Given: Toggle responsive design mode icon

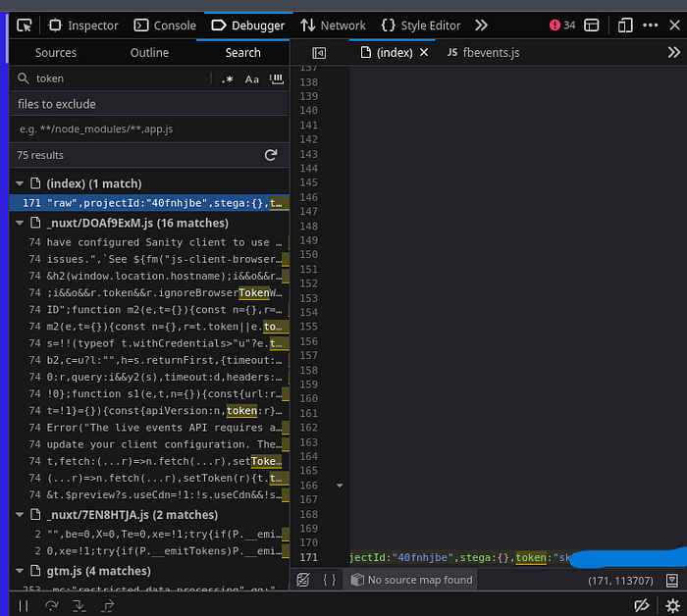Looking at the screenshot, I should coord(625,26).
